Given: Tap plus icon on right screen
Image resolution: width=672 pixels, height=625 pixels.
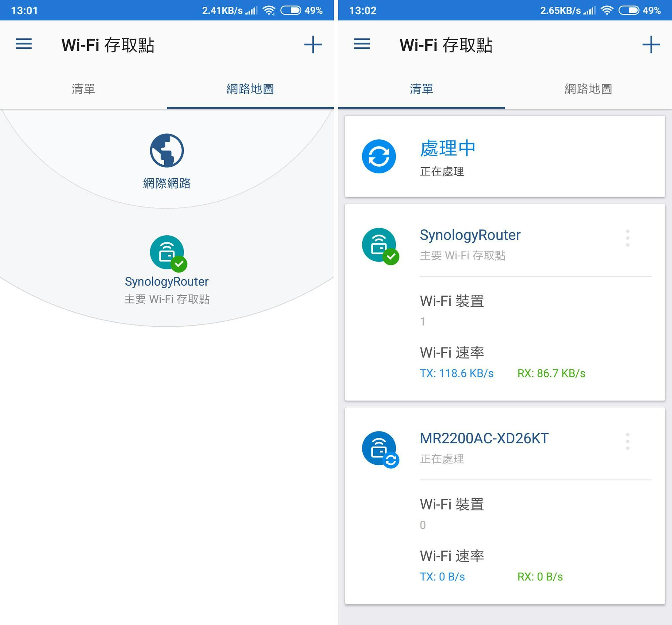Looking at the screenshot, I should pos(651,45).
